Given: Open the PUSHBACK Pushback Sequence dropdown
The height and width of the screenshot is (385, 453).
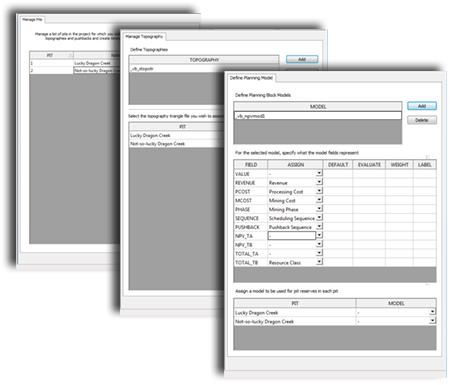Looking at the screenshot, I should click(319, 227).
